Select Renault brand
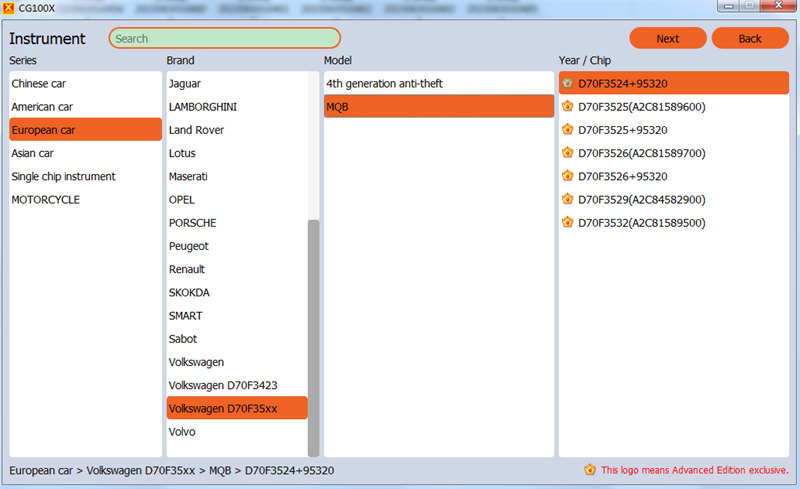Viewport: 800px width, 489px height. [237, 269]
